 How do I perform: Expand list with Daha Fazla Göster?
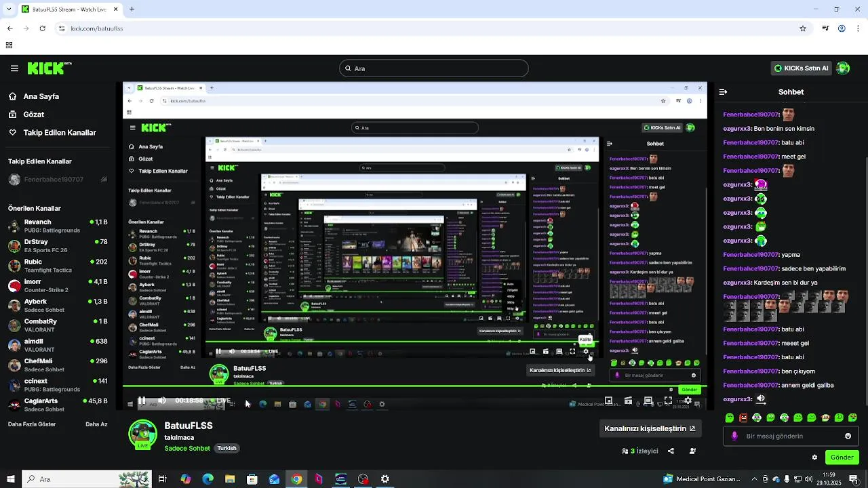click(32, 424)
